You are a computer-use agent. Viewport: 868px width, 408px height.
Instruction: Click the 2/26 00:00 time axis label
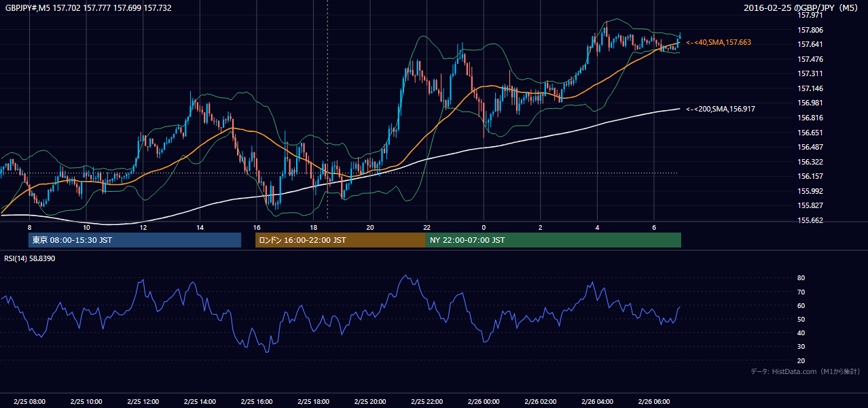[484, 401]
